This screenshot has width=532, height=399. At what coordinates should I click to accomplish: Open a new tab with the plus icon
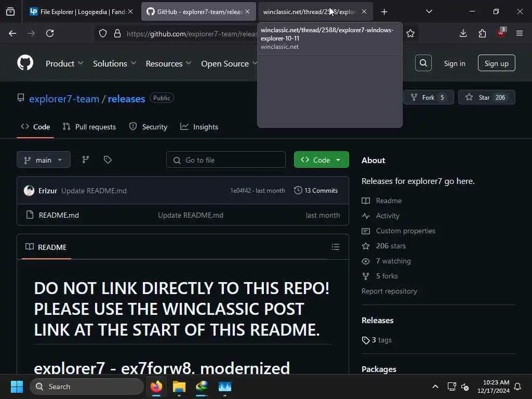[x=384, y=12]
